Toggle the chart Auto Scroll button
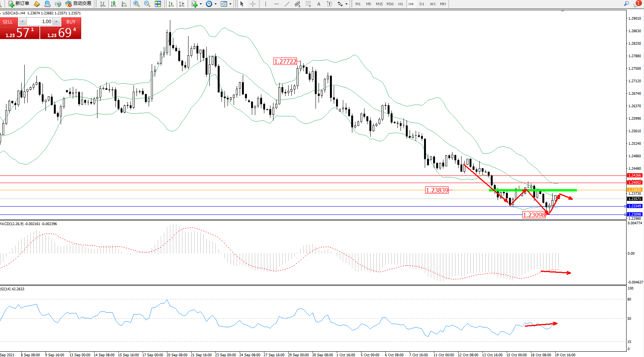This screenshot has width=644, height=357. tap(171, 4)
